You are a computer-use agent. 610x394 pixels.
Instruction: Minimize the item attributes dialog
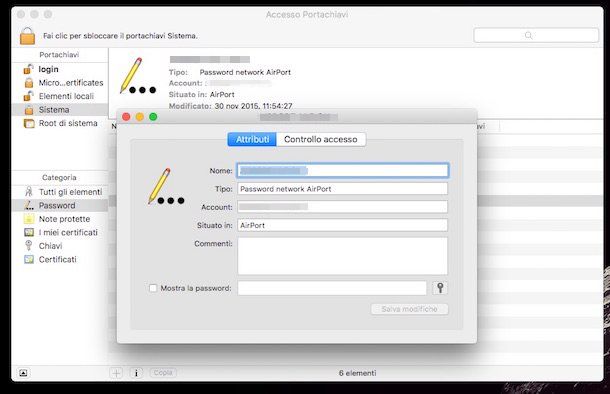click(x=140, y=117)
